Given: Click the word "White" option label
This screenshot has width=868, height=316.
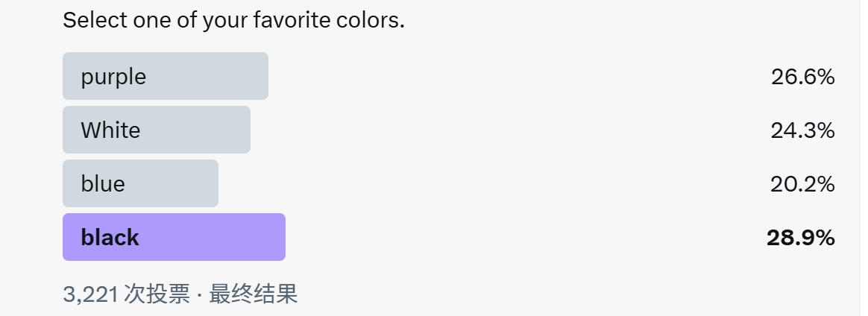Looking at the screenshot, I should (x=110, y=130).
